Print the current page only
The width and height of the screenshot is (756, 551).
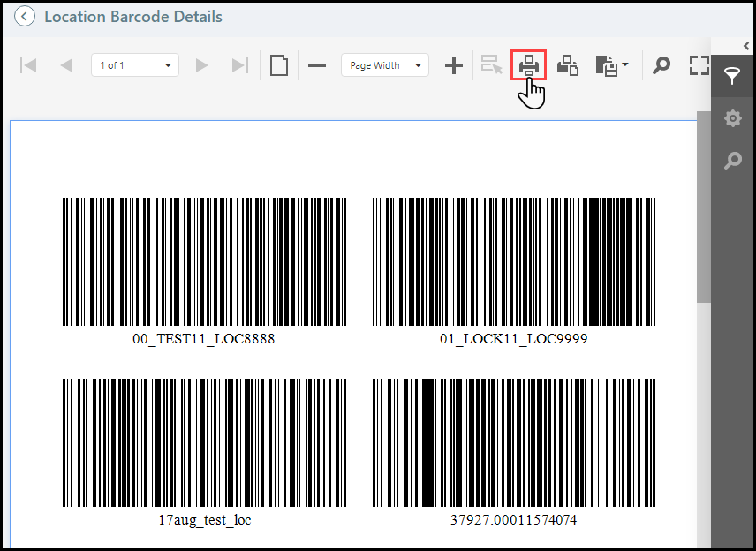(x=568, y=65)
